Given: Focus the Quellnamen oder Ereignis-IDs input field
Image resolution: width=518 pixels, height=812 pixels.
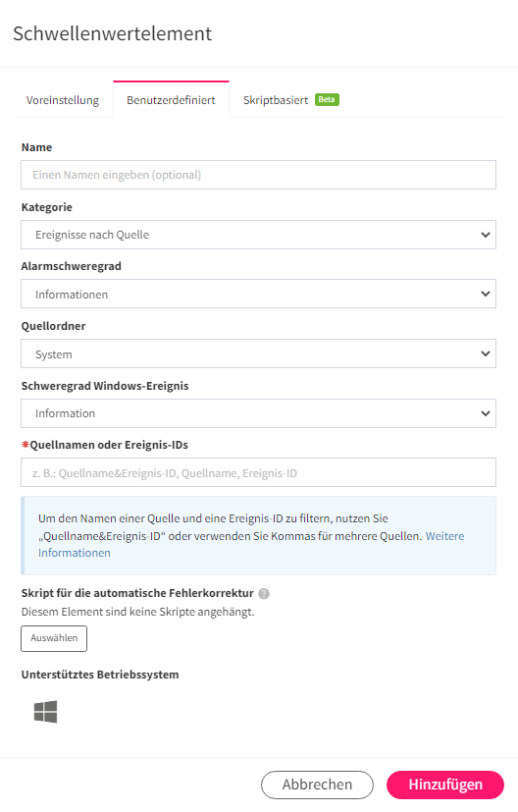Looking at the screenshot, I should [258, 472].
